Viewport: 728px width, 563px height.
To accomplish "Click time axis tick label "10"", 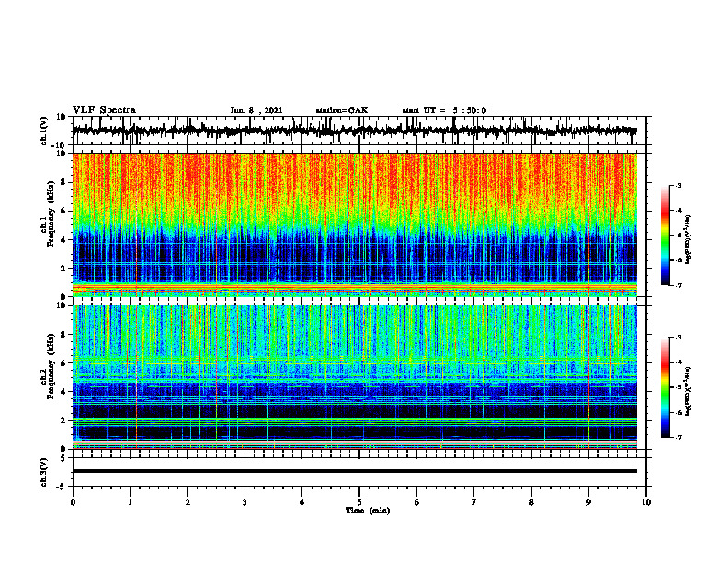I will [646, 502].
